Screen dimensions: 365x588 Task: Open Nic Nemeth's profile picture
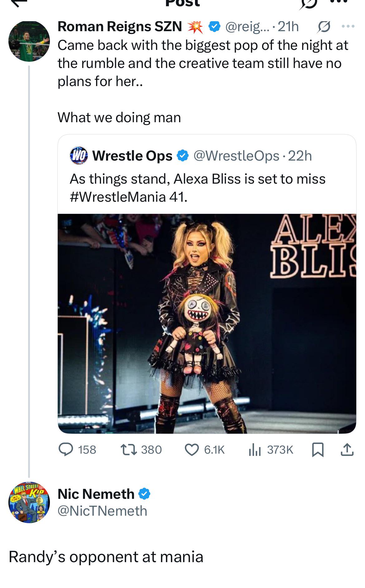pyautogui.click(x=29, y=502)
